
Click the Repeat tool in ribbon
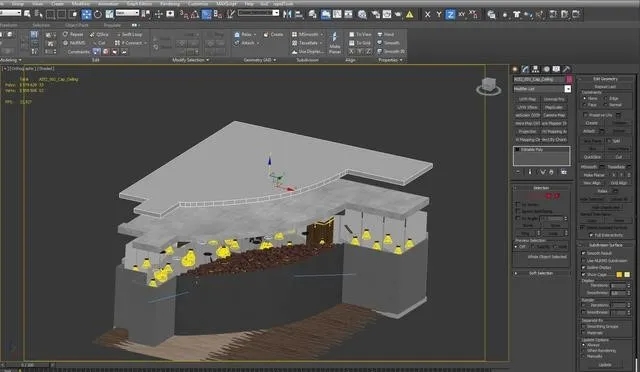click(73, 35)
